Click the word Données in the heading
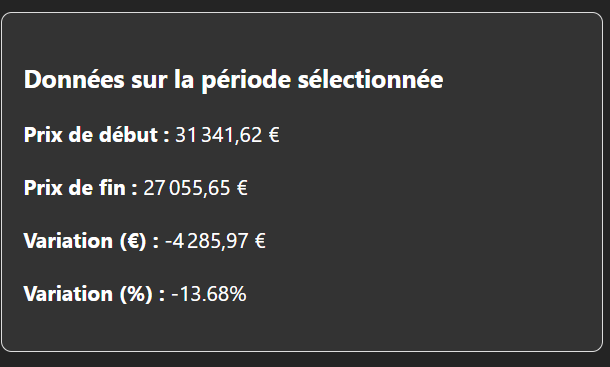610x367 pixels. point(74,80)
